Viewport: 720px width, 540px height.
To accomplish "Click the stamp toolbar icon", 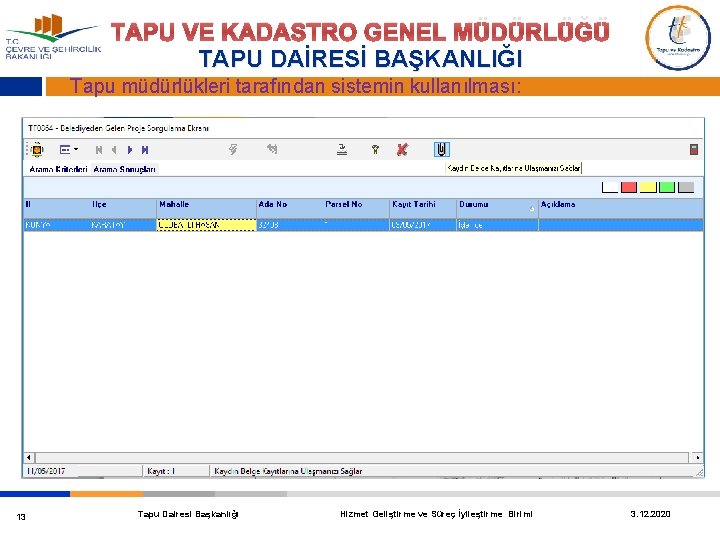I will tap(342, 149).
